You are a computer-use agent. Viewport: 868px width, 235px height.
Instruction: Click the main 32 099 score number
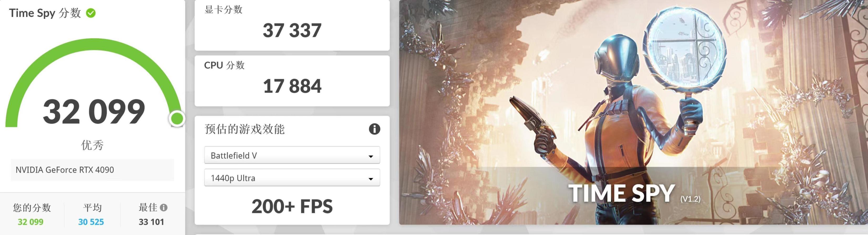(94, 111)
